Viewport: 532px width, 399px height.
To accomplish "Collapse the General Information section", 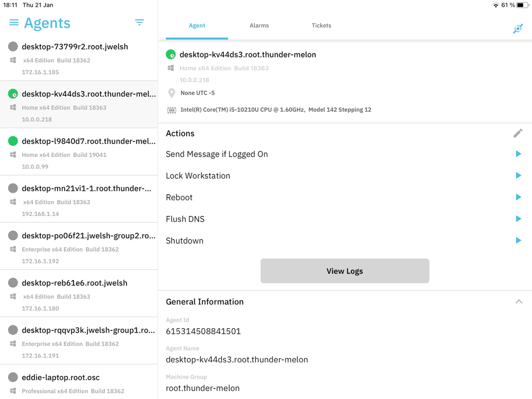I will click(519, 302).
